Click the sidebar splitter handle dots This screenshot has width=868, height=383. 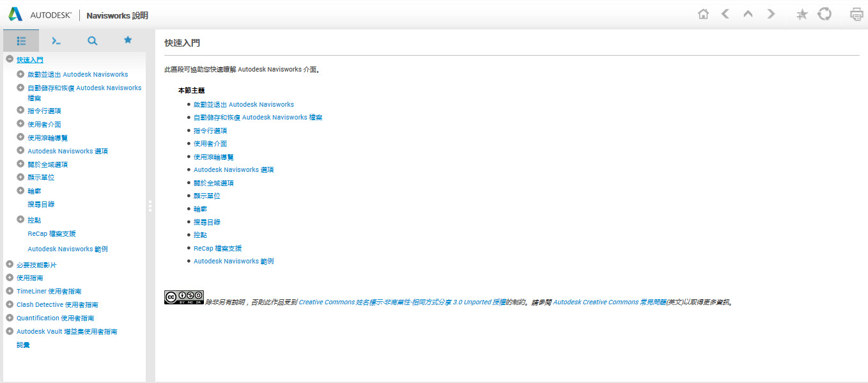(150, 206)
